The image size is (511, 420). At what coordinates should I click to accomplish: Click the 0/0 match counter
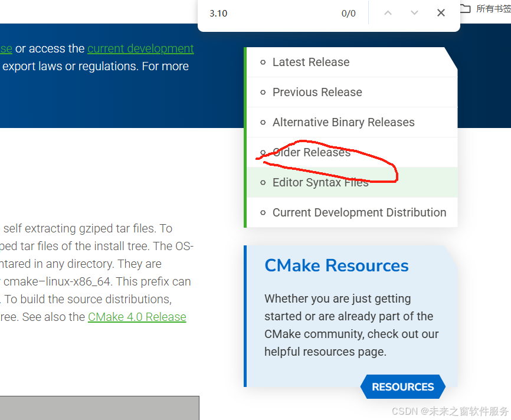[348, 14]
